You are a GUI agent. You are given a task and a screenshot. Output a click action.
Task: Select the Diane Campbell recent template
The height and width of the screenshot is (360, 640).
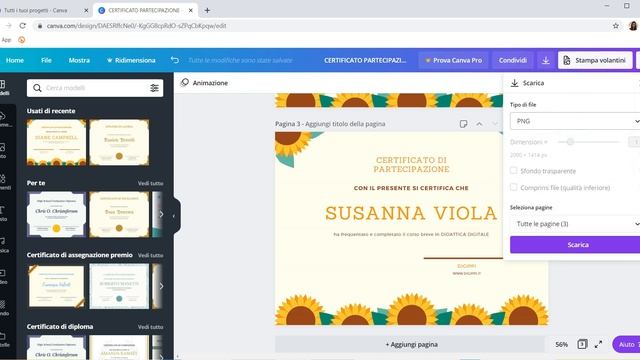pos(56,142)
